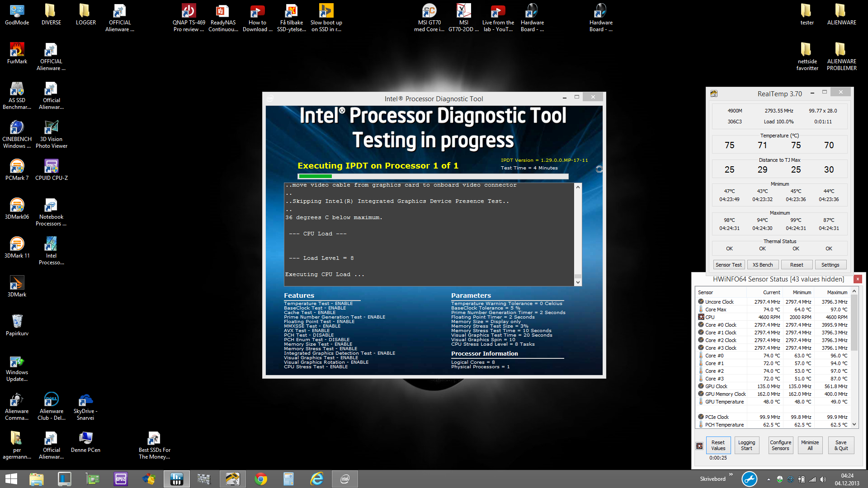Open the FurMark desktop shortcut
The height and width of the screenshot is (488, 868).
17,53
